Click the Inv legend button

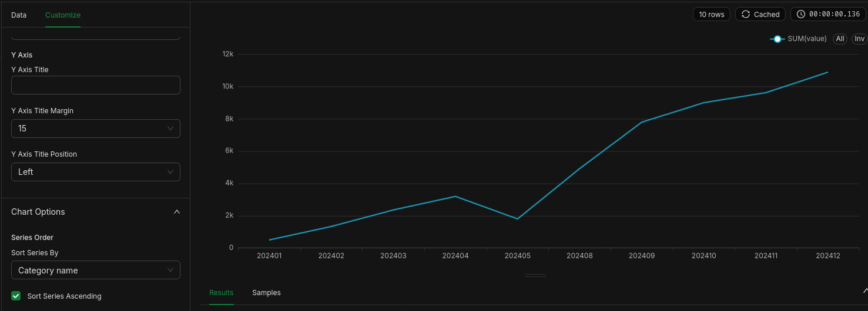(859, 39)
